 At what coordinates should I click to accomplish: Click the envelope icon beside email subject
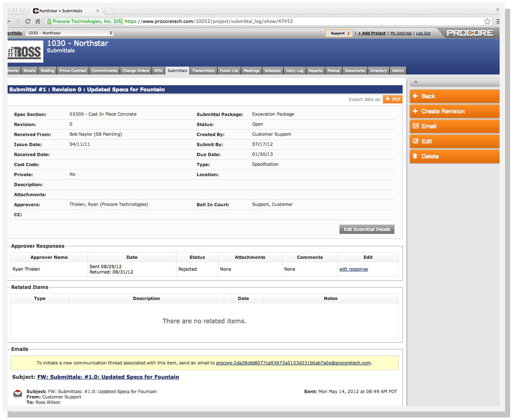pos(18,394)
